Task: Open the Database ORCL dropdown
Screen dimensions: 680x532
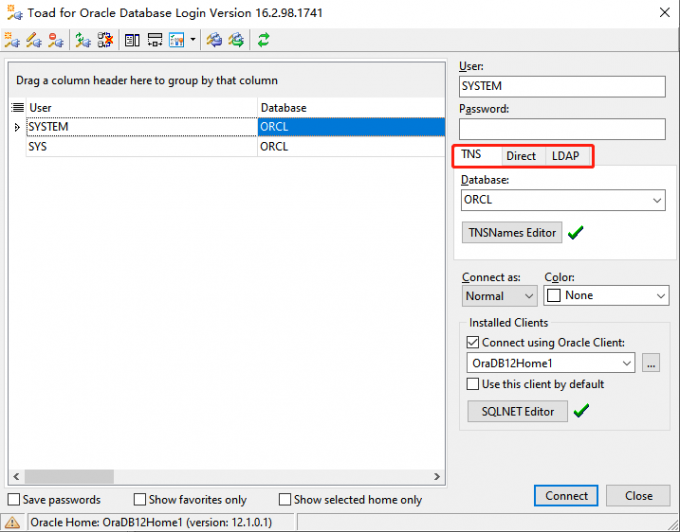Action: coord(657,200)
